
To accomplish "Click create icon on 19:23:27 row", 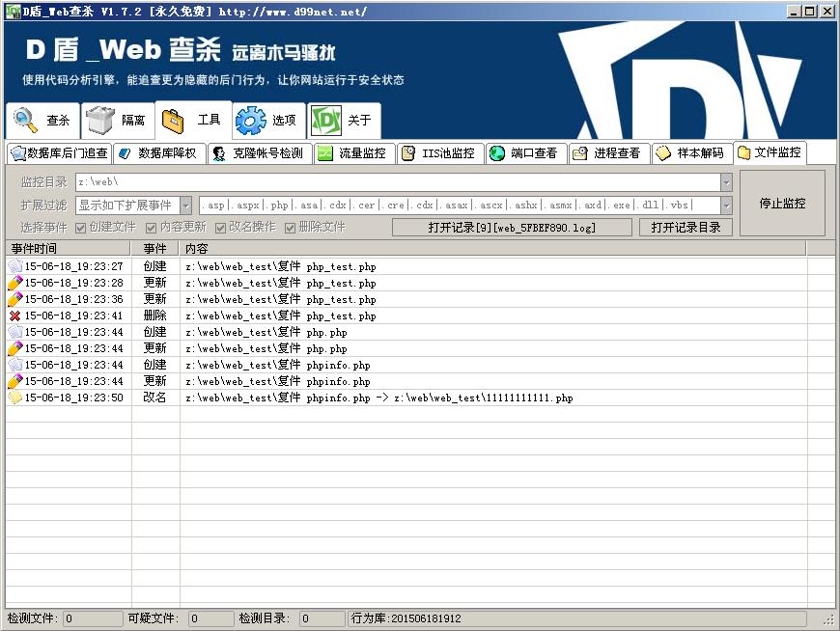I will tap(15, 266).
